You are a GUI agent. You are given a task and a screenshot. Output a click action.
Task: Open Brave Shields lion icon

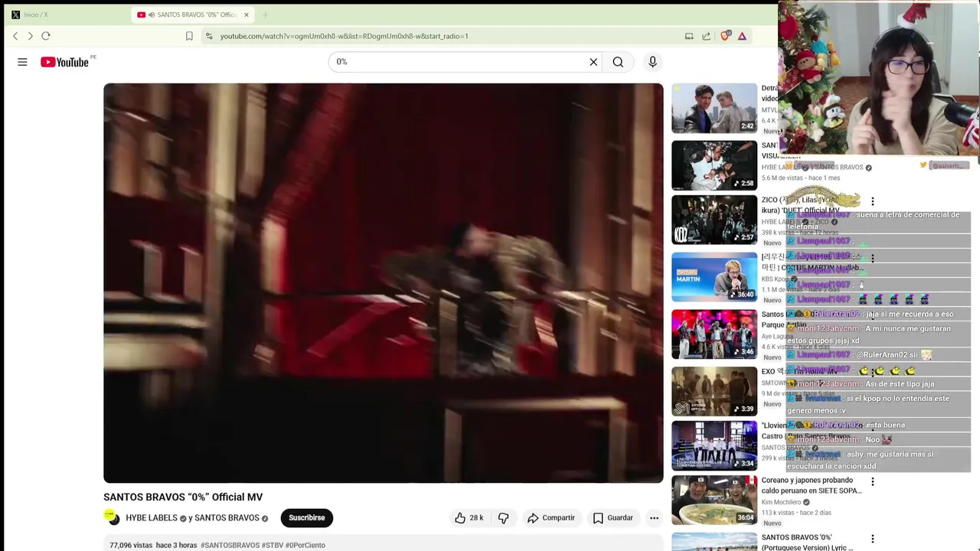pos(725,36)
